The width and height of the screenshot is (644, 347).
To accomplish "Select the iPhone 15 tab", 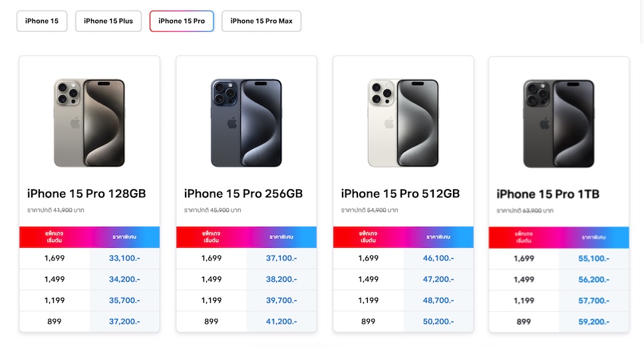I will tap(42, 21).
